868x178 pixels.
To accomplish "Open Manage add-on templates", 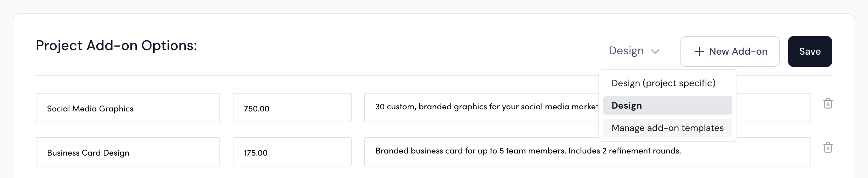I will pos(667,128).
